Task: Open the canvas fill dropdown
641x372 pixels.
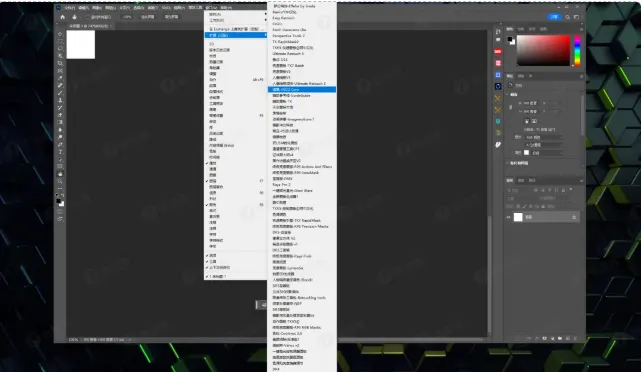Action: point(547,153)
